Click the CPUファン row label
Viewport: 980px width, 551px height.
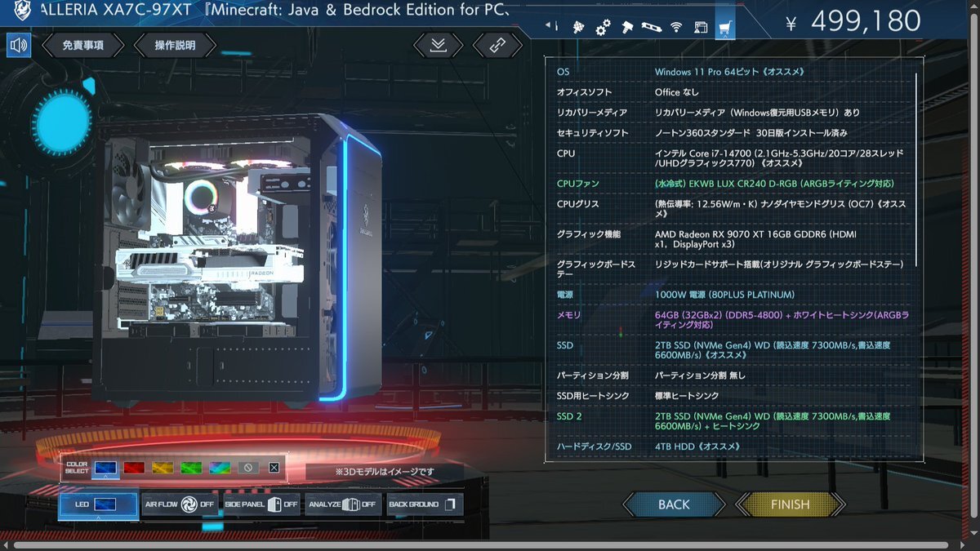click(577, 184)
